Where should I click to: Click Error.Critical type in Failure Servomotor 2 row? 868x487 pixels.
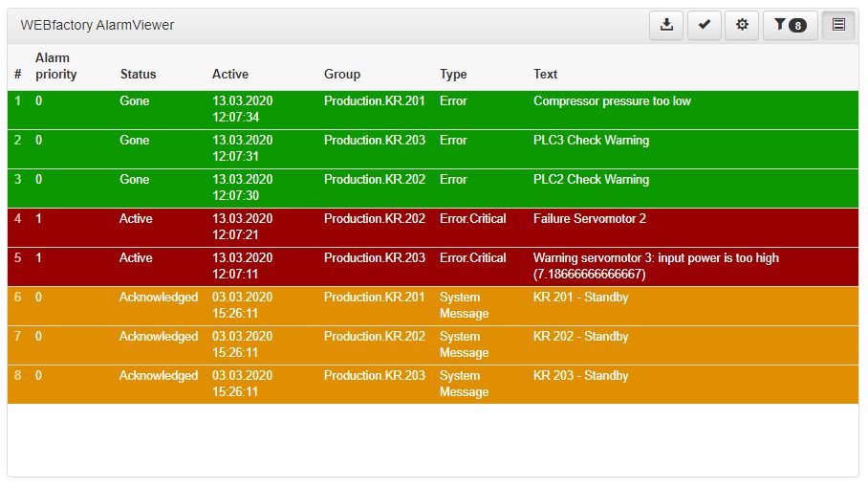click(x=473, y=218)
